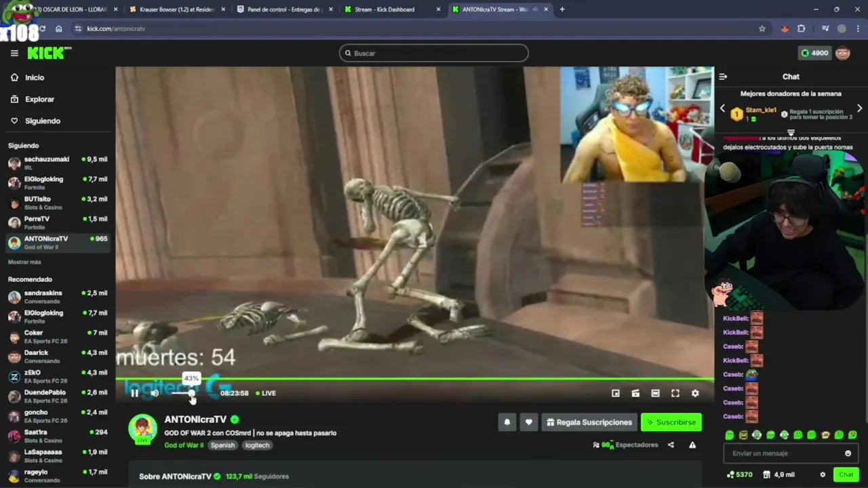Follow the channel with heart button
The width and height of the screenshot is (868, 488).
click(x=529, y=422)
